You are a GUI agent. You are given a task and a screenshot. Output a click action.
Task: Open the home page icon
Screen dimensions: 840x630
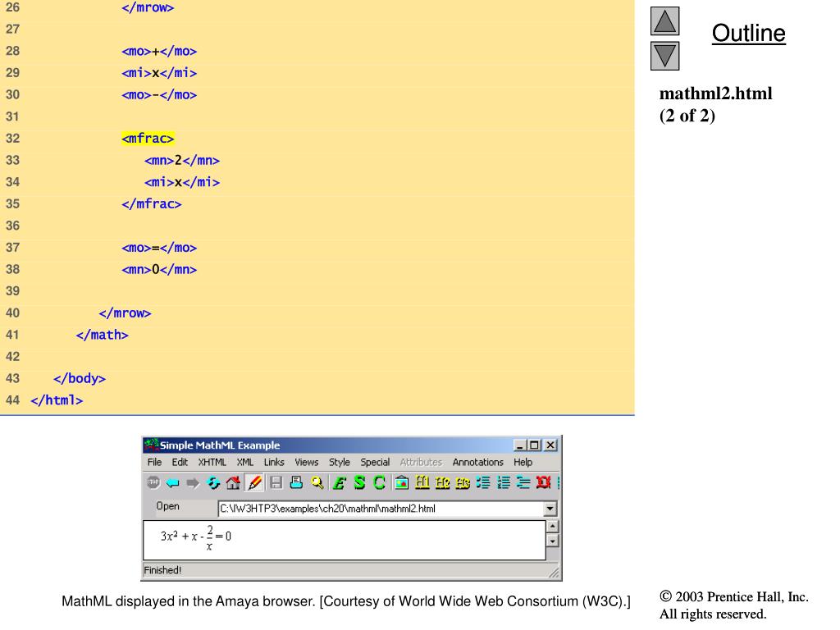click(x=233, y=482)
